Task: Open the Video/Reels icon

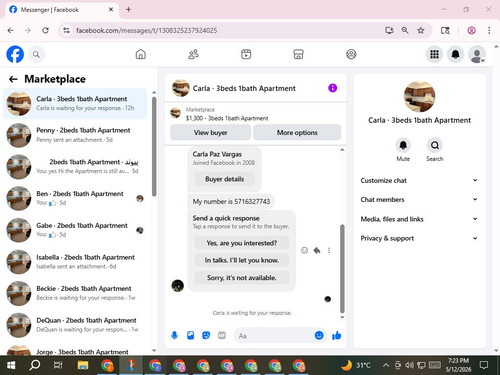Action: (246, 54)
